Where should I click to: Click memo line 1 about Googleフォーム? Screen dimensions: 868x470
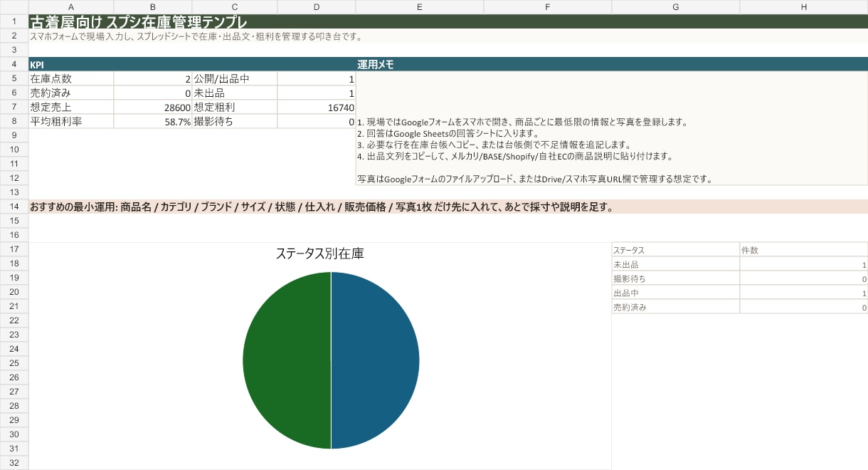[x=522, y=122]
